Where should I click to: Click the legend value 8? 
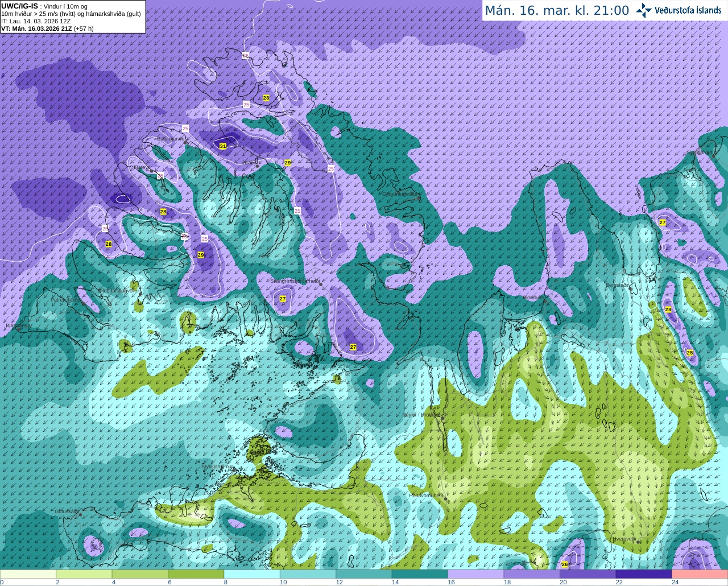pyautogui.click(x=226, y=582)
